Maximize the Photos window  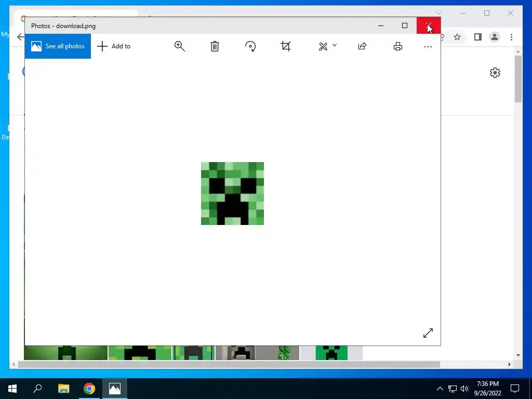[404, 25]
